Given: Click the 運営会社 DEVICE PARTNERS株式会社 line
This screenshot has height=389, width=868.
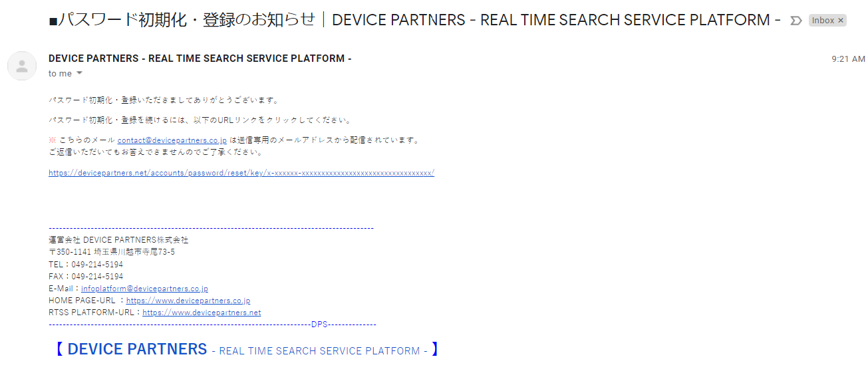Looking at the screenshot, I should coord(118,240).
